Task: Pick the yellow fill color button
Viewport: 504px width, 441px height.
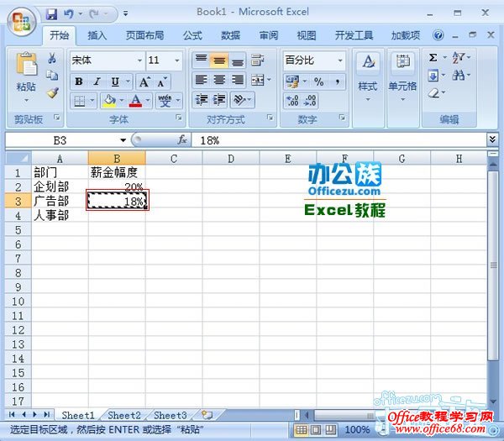Action: pyautogui.click(x=109, y=101)
